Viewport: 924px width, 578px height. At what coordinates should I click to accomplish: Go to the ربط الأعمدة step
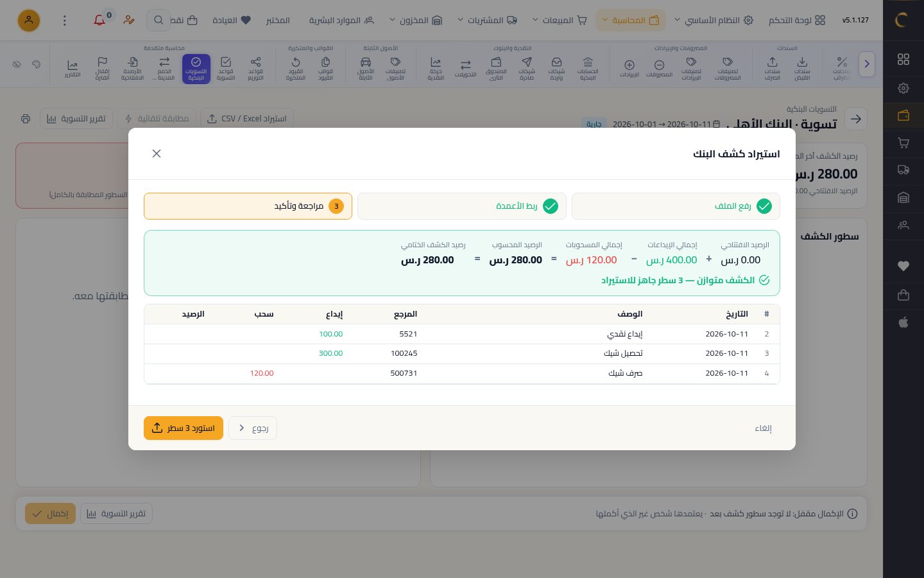click(462, 206)
